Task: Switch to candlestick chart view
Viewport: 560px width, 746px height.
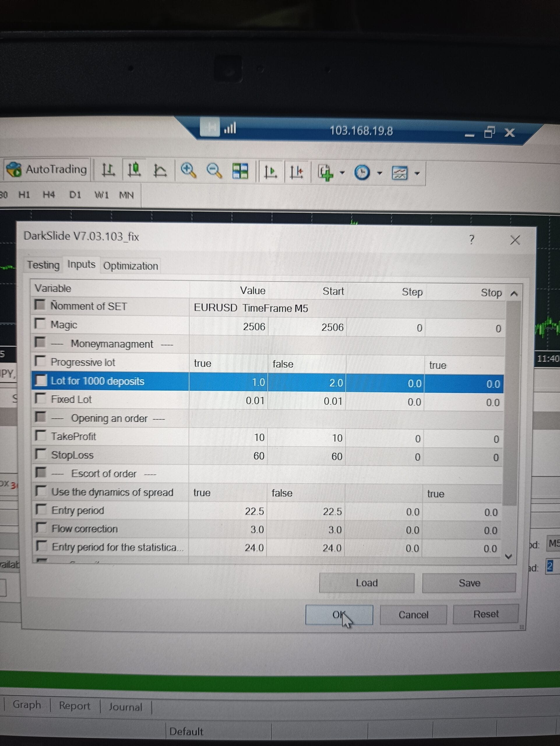Action: click(134, 170)
